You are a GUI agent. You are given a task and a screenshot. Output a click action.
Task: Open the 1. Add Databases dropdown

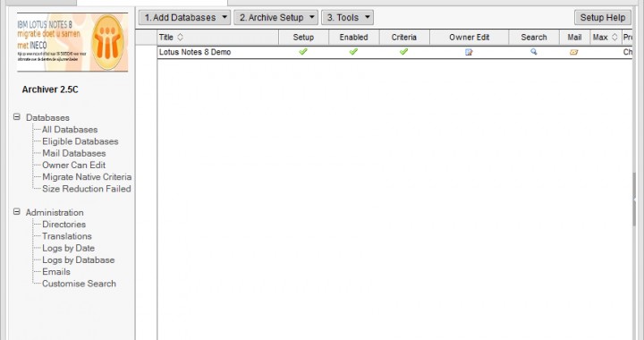(x=184, y=18)
